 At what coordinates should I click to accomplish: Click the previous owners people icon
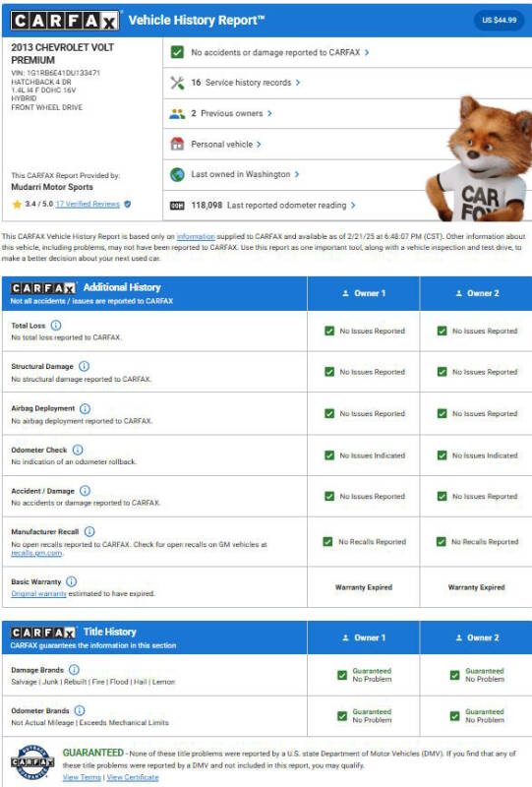click(177, 114)
